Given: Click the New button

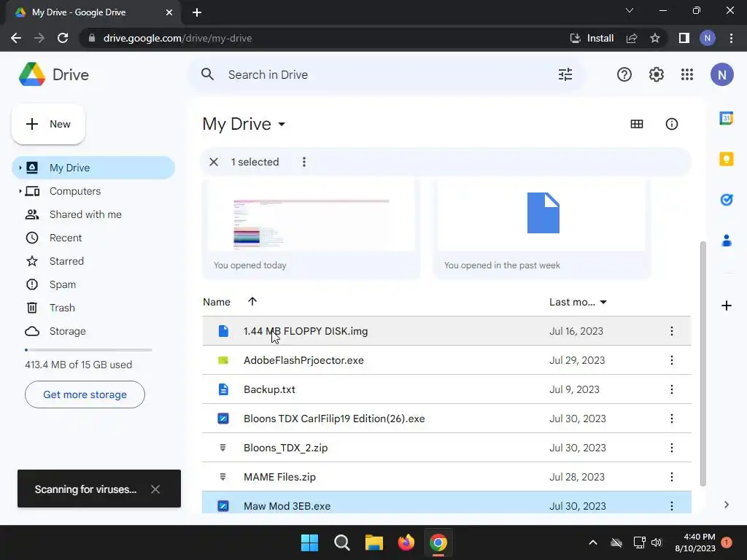Looking at the screenshot, I should 48,124.
